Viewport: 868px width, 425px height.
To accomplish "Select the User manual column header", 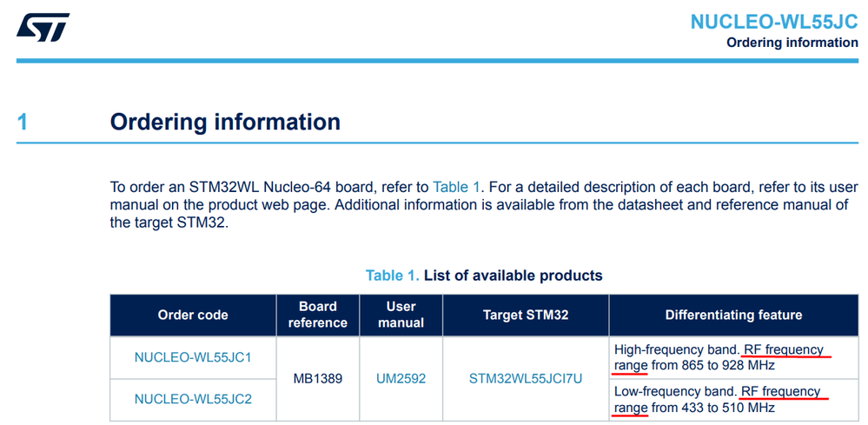I will (x=401, y=315).
